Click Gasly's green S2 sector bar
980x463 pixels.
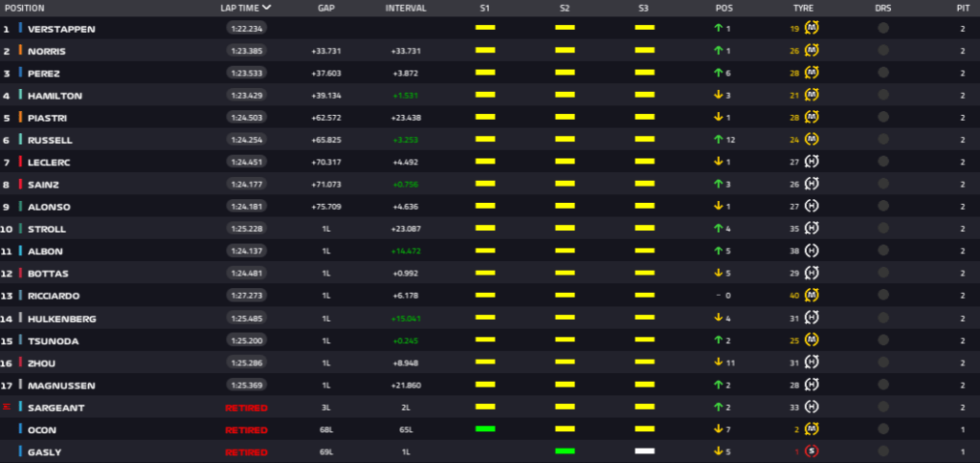pyautogui.click(x=565, y=451)
